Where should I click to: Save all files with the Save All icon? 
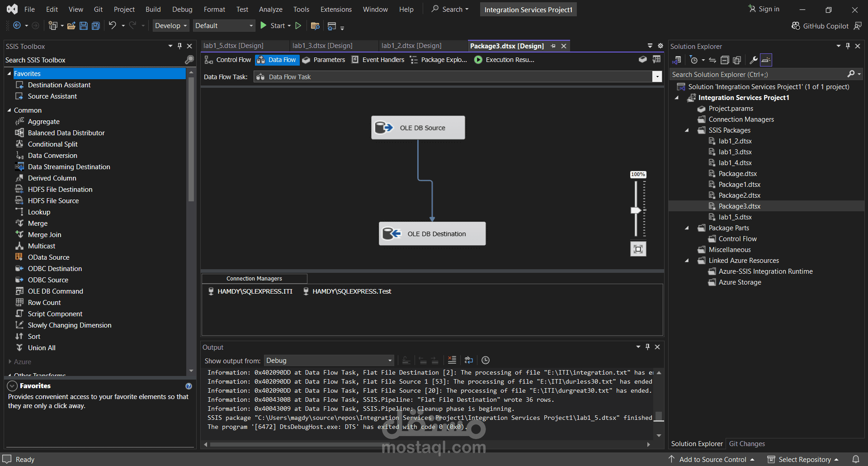(x=96, y=26)
